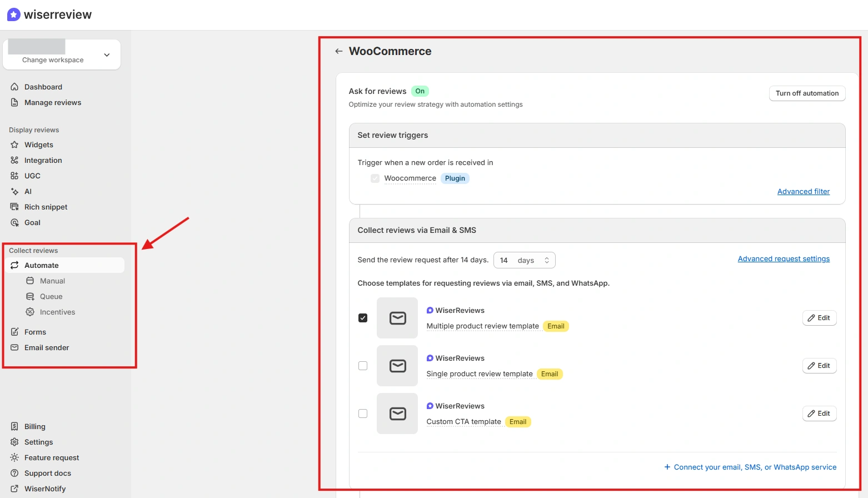Enable the Single product review template
Image resolution: width=868 pixels, height=498 pixels.
pyautogui.click(x=363, y=366)
